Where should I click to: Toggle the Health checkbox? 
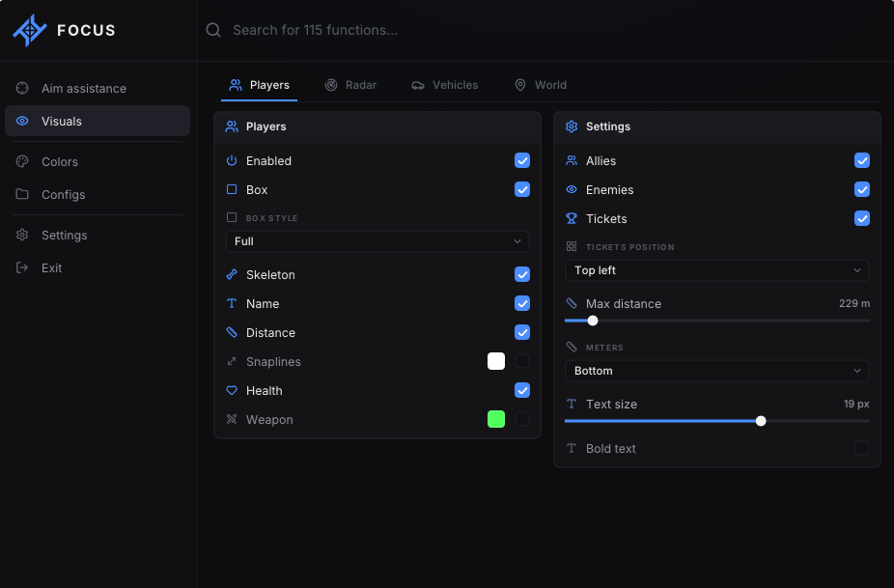pyautogui.click(x=522, y=390)
